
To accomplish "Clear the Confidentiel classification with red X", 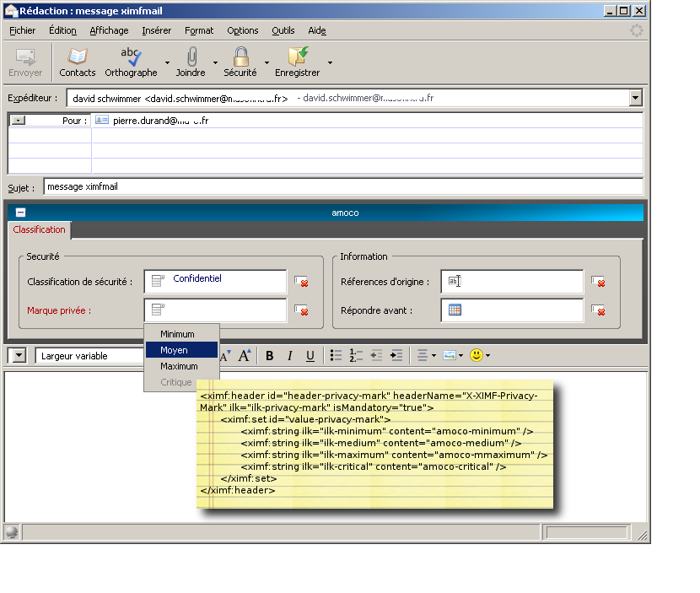I will point(301,283).
